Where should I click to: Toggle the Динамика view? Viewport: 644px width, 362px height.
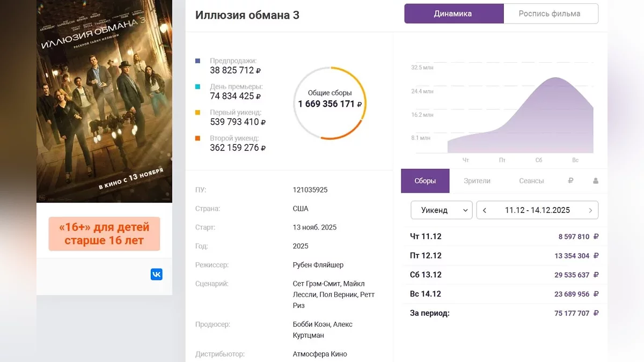pos(453,14)
